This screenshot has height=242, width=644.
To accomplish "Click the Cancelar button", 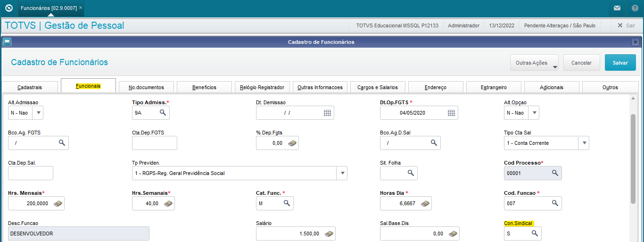I will pyautogui.click(x=581, y=63).
